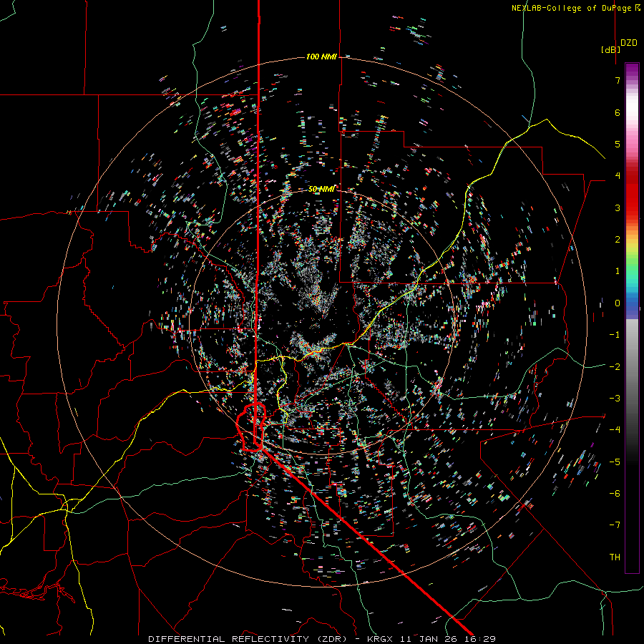
Task: Select the "-1" scale label
Action: coord(615,335)
